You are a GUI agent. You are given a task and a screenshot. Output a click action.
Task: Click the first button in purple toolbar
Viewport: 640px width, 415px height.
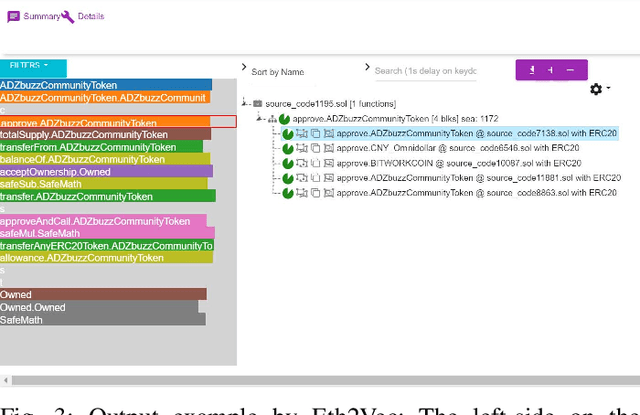coord(534,70)
